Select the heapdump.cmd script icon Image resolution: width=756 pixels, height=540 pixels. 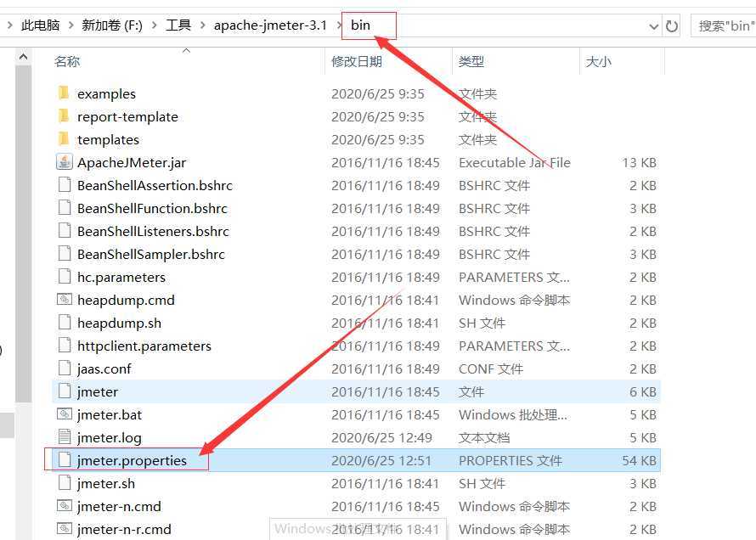[64, 300]
